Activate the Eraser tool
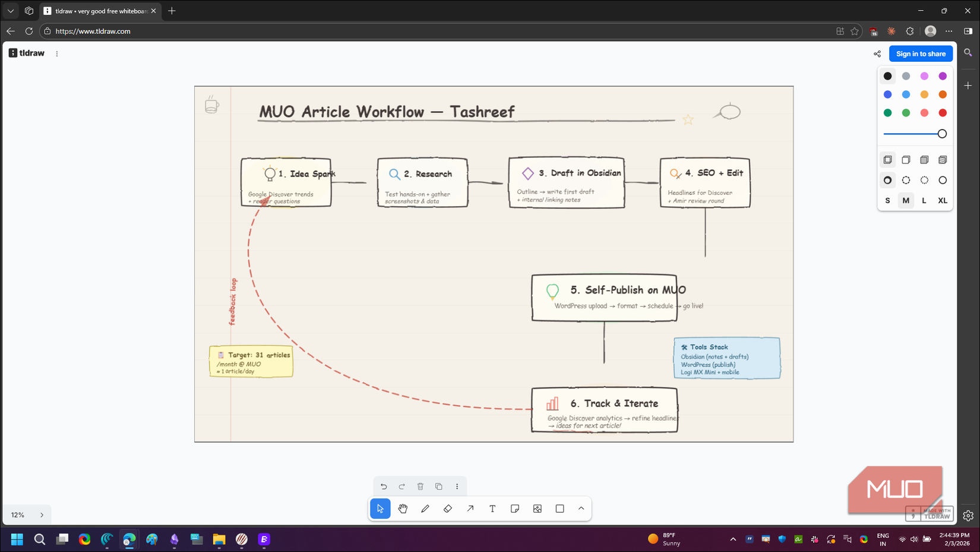The width and height of the screenshot is (980, 552). [448, 509]
